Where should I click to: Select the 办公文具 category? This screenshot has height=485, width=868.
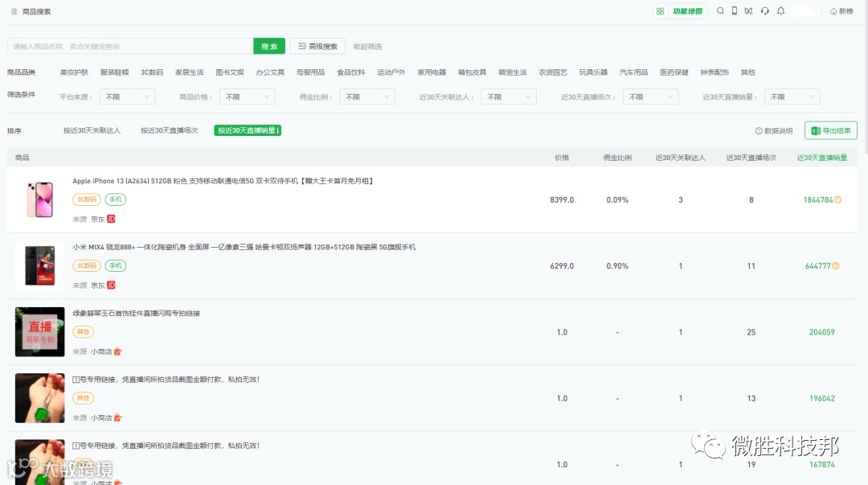[270, 72]
